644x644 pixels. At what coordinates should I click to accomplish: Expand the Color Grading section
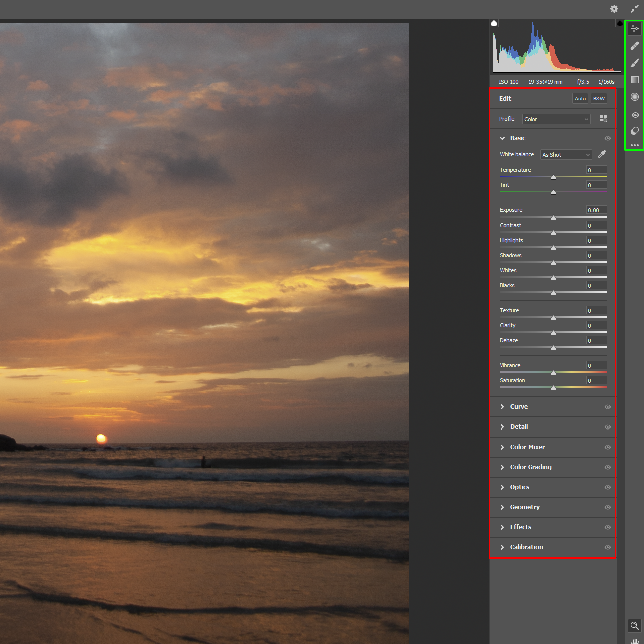tap(531, 467)
